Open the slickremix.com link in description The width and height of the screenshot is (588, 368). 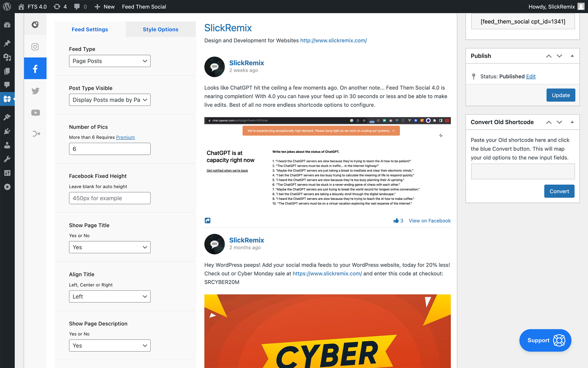point(333,40)
